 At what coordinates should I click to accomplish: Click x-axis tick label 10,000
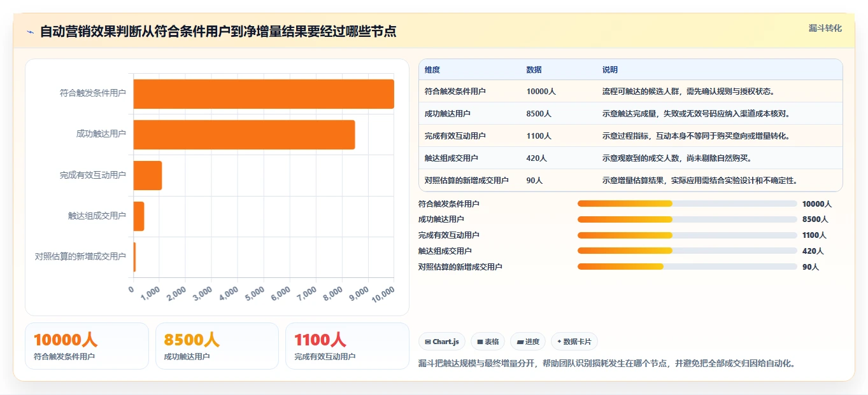coord(382,294)
